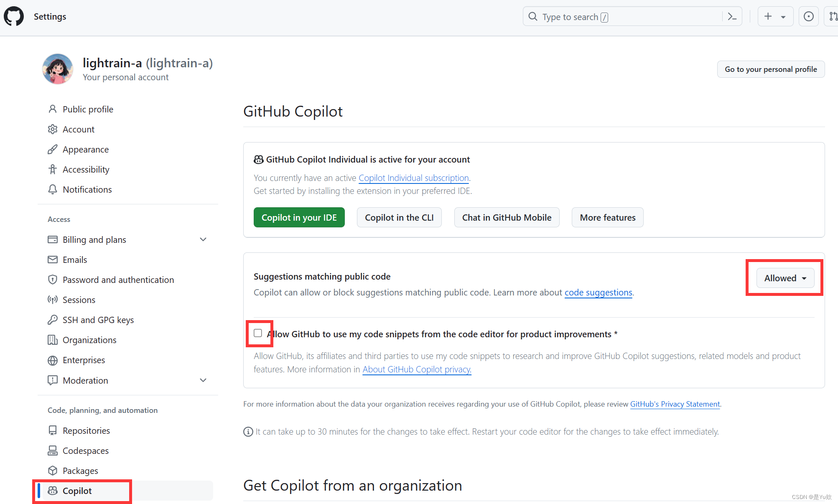Open the pull requests icon in header

tap(833, 16)
